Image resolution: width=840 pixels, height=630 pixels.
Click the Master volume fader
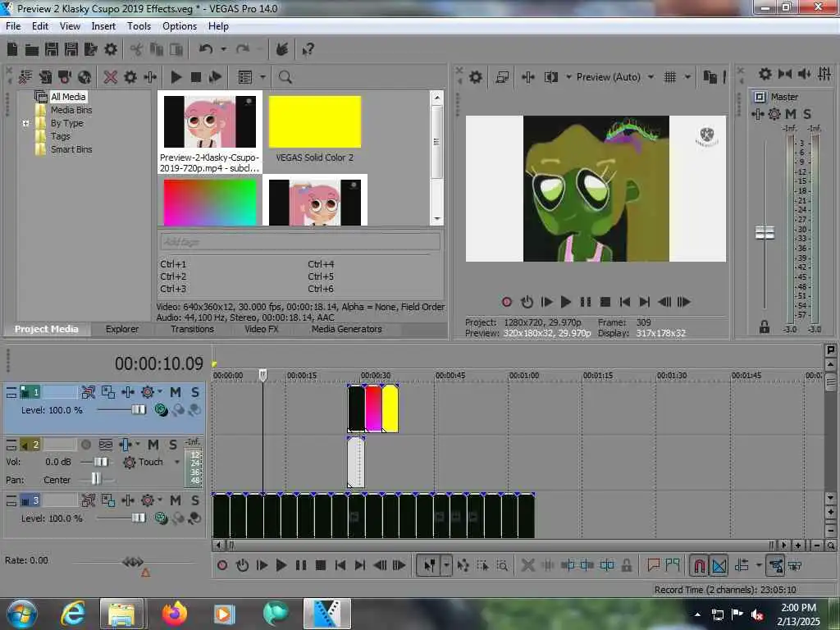[x=765, y=232]
